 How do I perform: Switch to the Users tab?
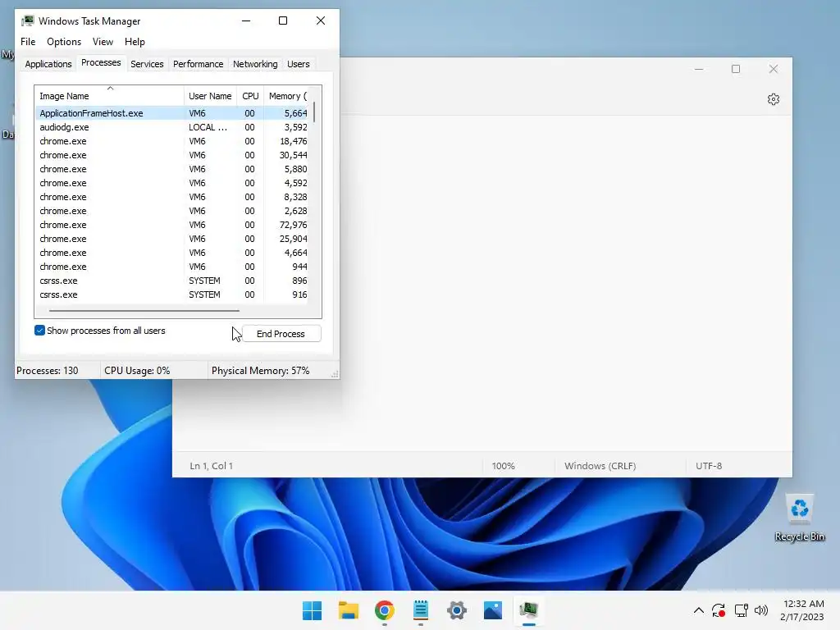click(298, 64)
